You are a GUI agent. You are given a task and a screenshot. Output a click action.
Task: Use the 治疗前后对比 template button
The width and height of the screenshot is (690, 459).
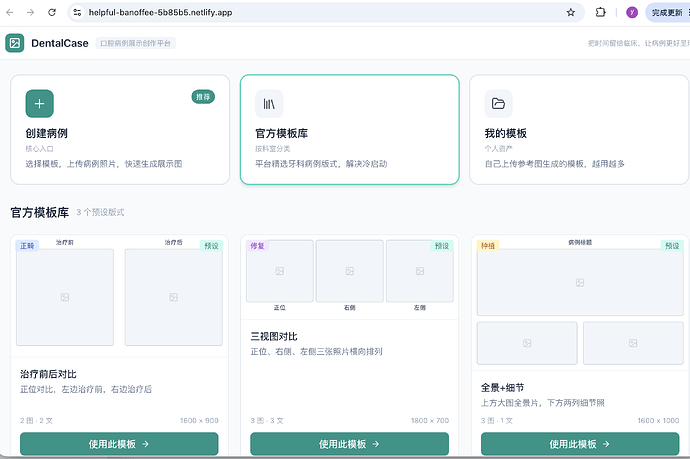pyautogui.click(x=119, y=444)
